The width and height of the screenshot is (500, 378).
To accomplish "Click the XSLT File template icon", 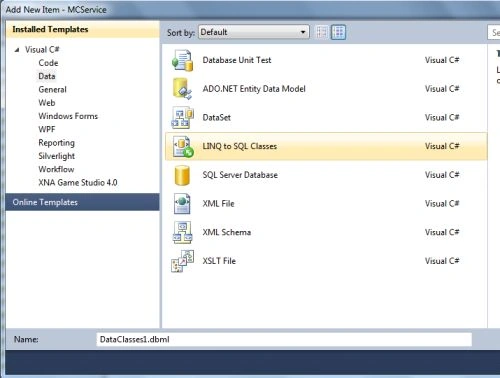I will tap(182, 261).
